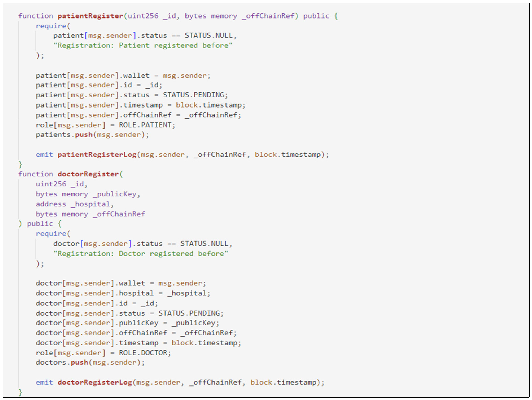
Task: Click closing brace of the doctorRegister function
Action: tap(20, 392)
